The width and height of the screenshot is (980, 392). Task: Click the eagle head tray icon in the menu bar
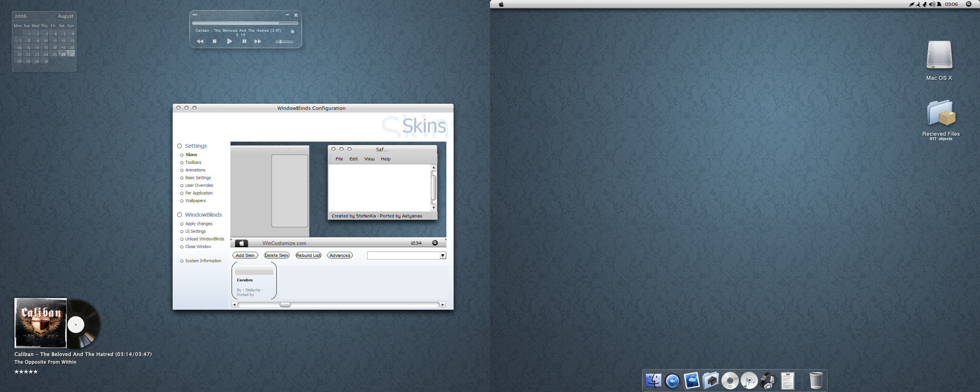tap(925, 4)
